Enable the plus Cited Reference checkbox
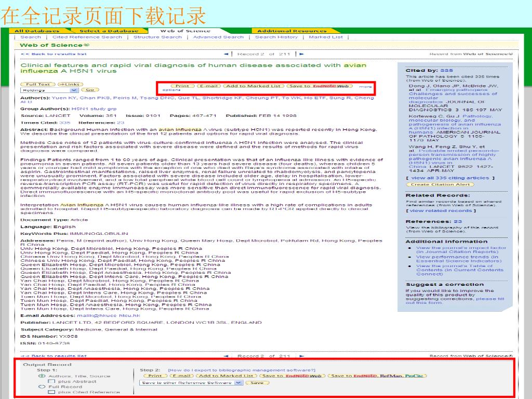The width and height of the screenshot is (532, 399). (51, 392)
